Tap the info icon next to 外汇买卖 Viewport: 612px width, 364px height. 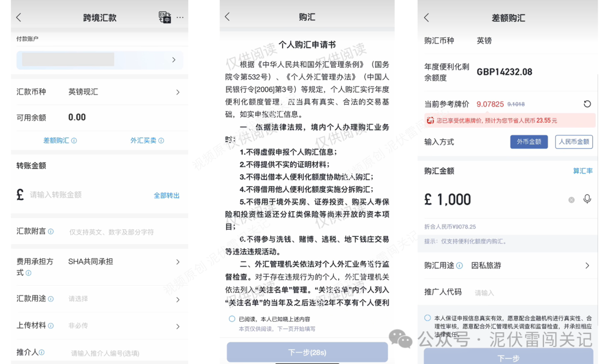coord(160,140)
